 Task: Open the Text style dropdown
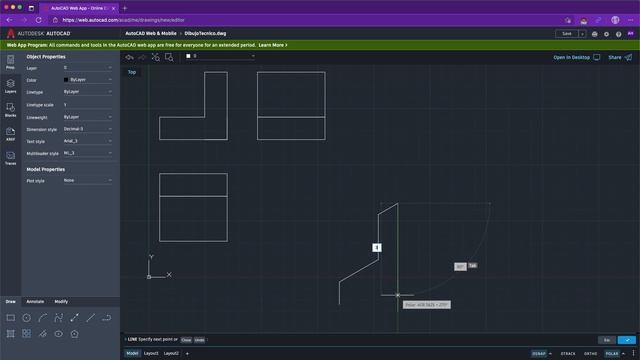(88, 141)
